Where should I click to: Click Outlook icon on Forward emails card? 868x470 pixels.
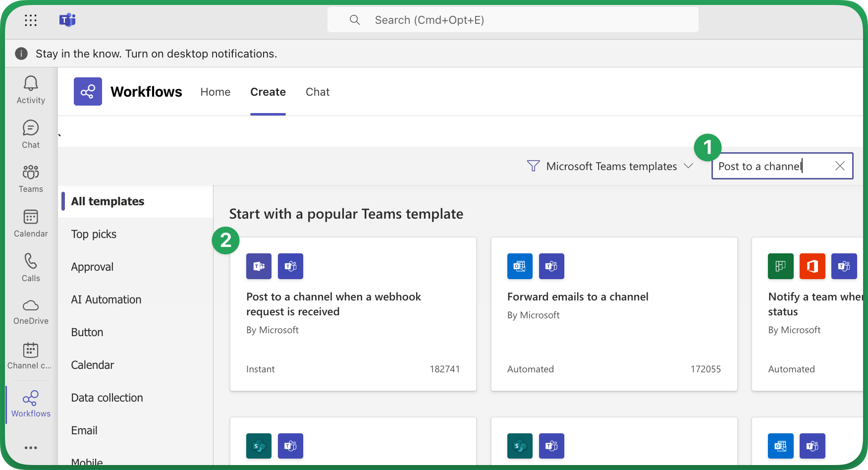[520, 266]
